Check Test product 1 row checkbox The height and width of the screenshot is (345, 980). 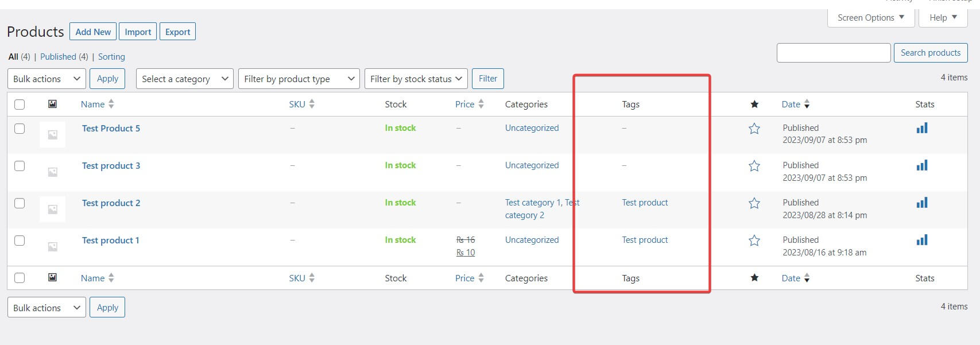(20, 241)
